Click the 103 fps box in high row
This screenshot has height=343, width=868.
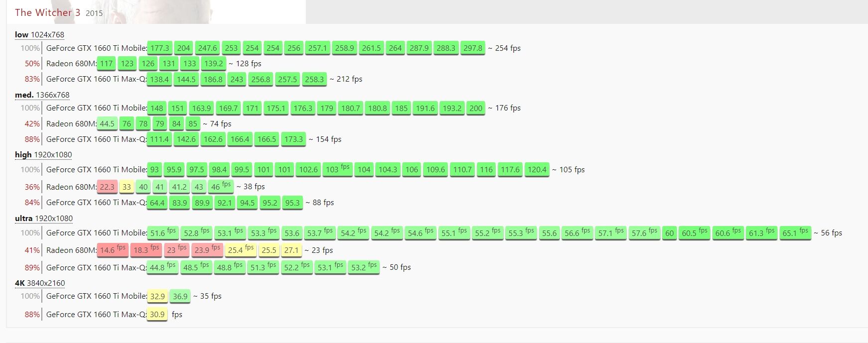coord(338,169)
